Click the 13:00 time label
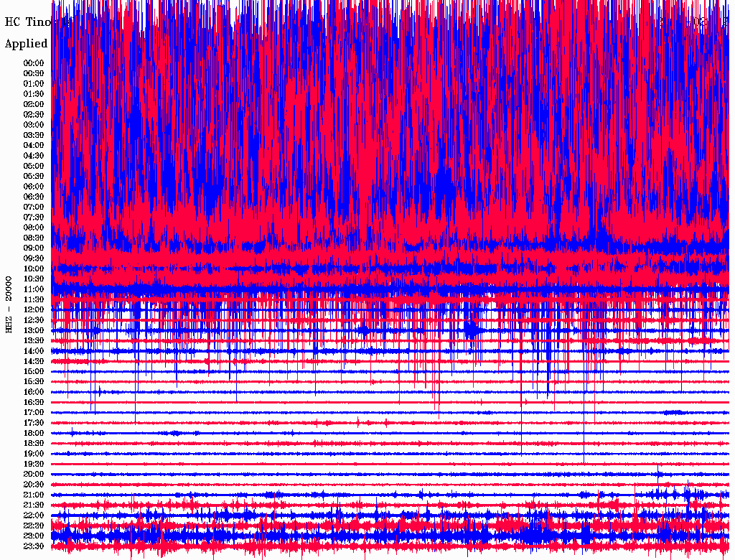Viewport: 735px width, 560px height. pos(34,331)
